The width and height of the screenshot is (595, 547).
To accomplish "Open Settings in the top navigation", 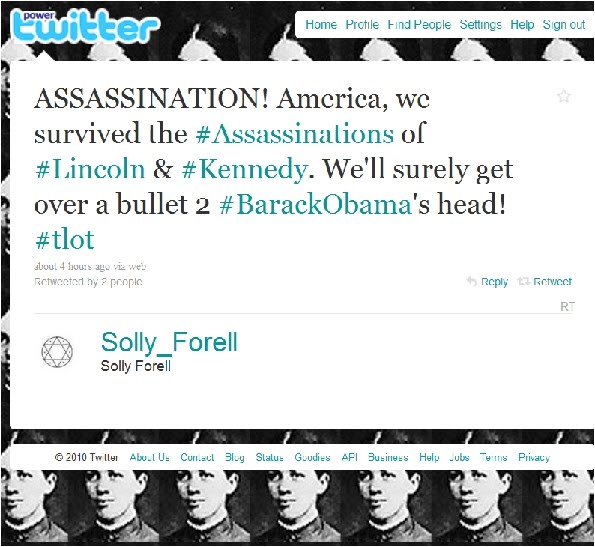I will tap(480, 25).
